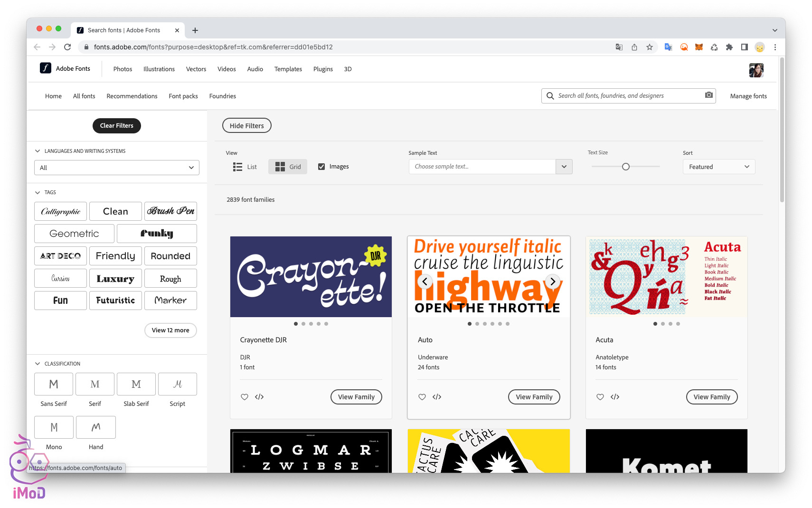Show next image on Auto font card
The height and width of the screenshot is (508, 812).
(x=552, y=282)
